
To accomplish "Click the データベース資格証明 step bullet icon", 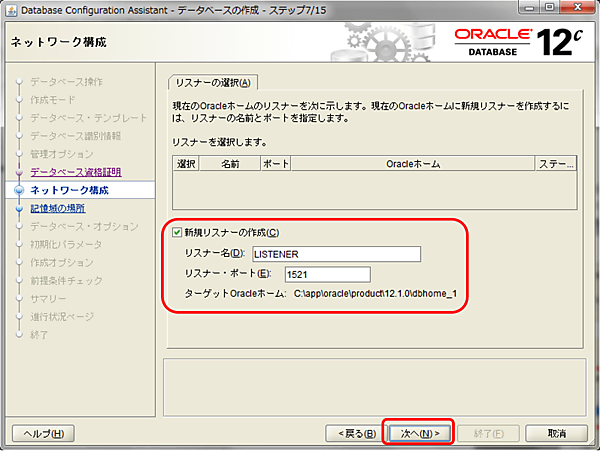I will pos(19,172).
